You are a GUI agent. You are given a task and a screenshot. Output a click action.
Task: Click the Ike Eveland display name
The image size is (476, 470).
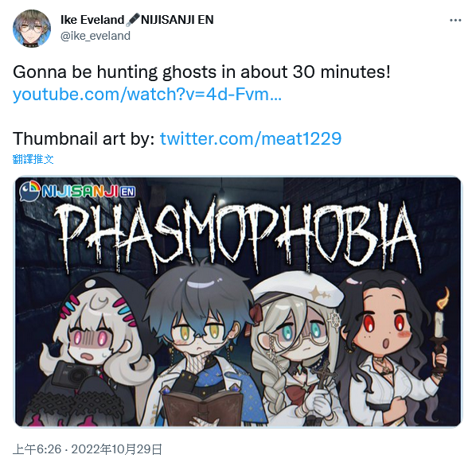92,20
